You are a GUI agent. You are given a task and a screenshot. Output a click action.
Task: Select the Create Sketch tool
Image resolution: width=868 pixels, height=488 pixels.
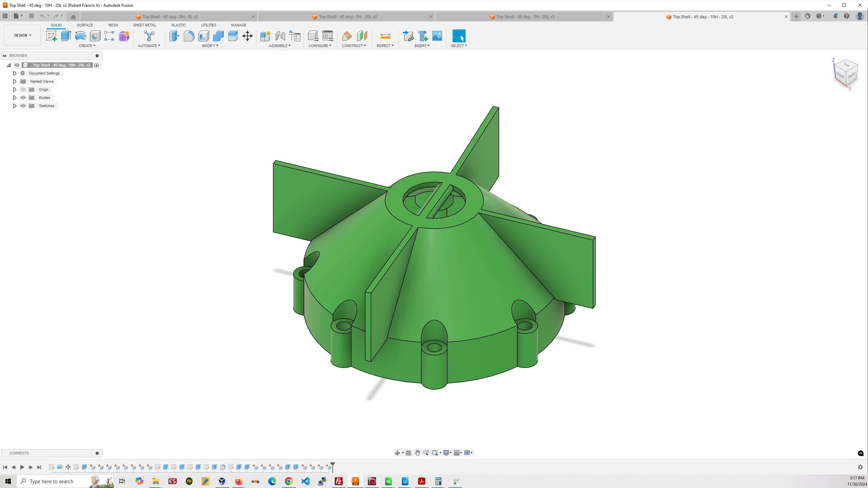pos(52,36)
